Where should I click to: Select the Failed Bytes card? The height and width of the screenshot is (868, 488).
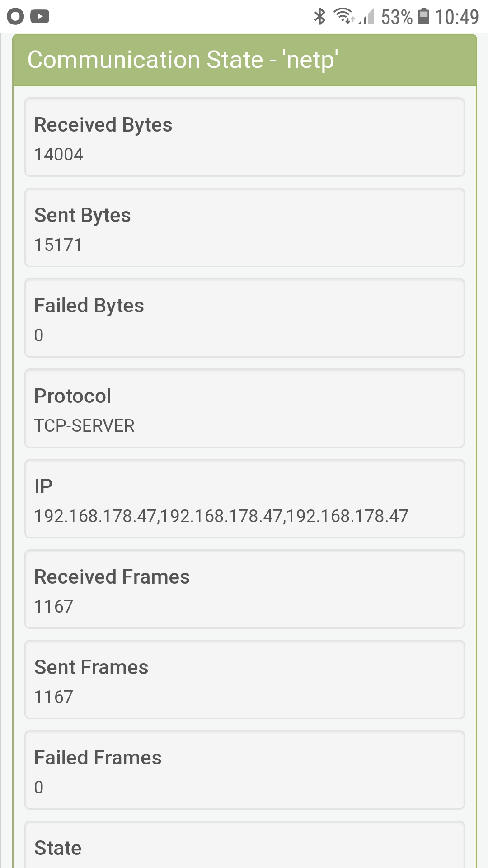pyautogui.click(x=244, y=318)
